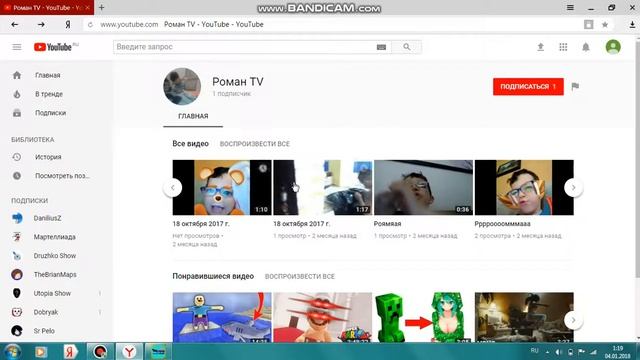
Task: Open browser downloads arrow
Action: pyautogui.click(x=632, y=24)
